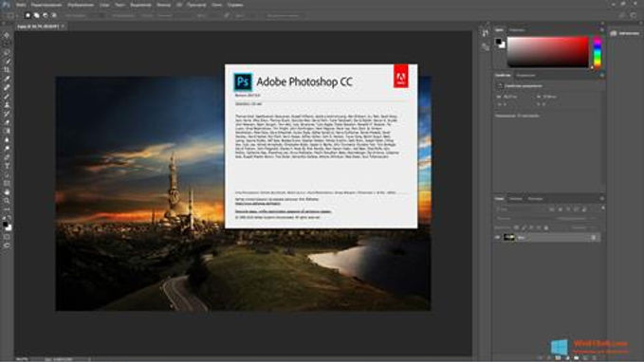Click the second underlined link in dialog

pos(283,211)
